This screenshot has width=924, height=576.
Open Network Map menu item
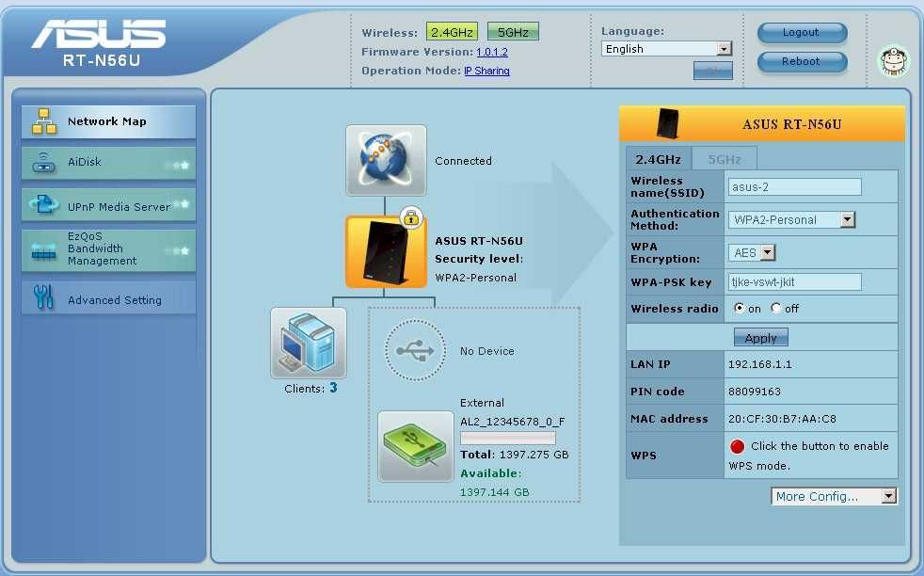[x=108, y=121]
